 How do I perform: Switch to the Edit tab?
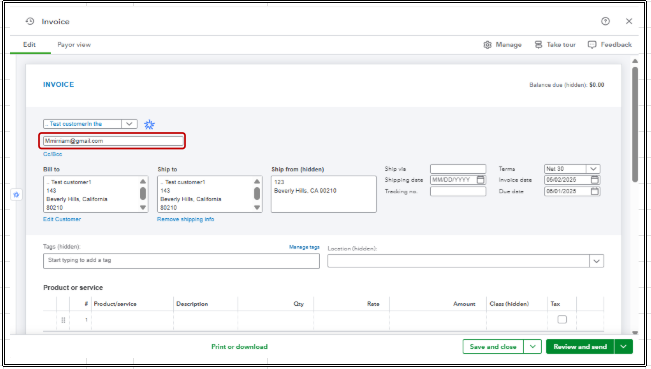tap(29, 44)
